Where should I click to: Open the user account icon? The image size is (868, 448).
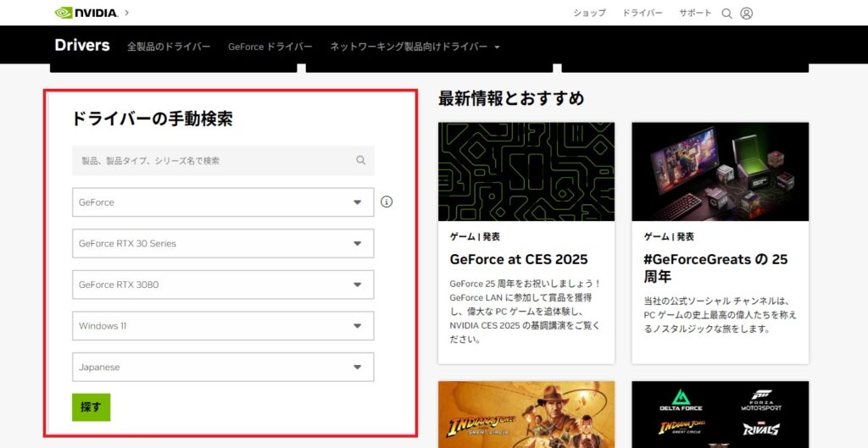[x=746, y=14]
